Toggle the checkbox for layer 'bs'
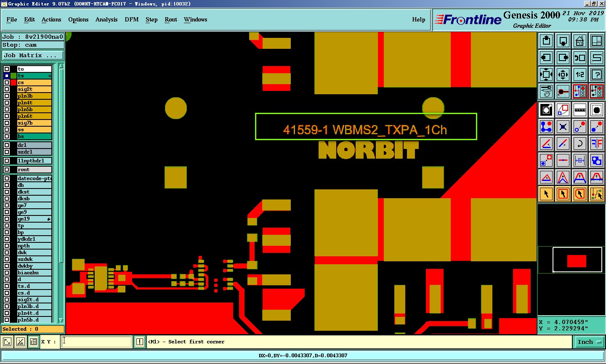The image size is (606, 364). (x=7, y=136)
